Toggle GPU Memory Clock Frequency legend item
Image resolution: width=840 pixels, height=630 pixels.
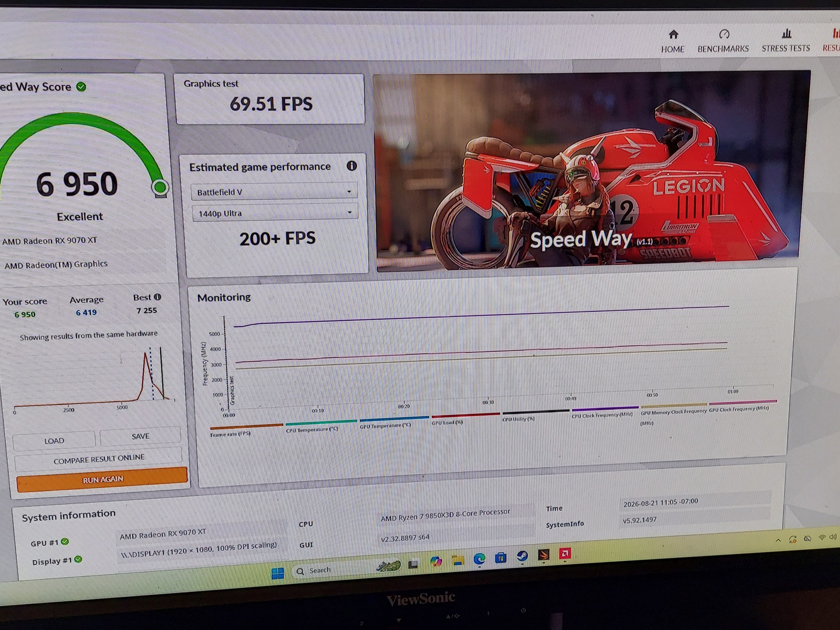pos(673,414)
